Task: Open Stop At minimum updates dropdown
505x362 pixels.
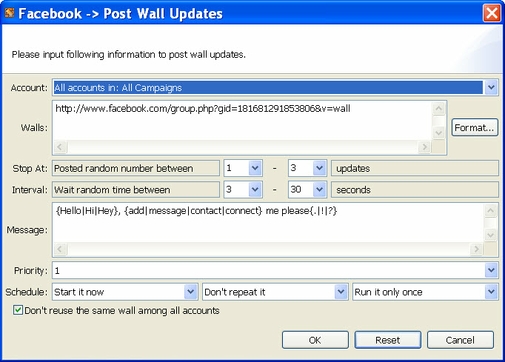Action: coord(255,168)
